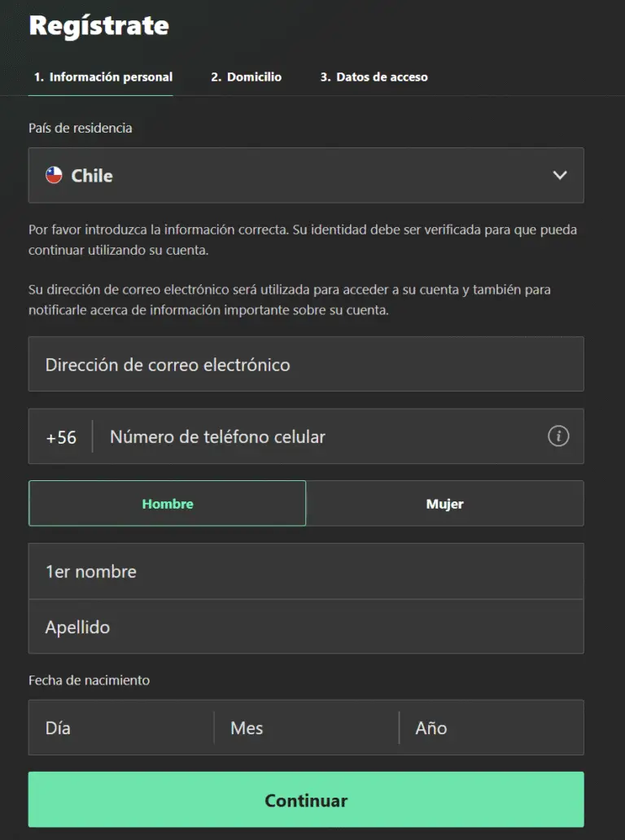Viewport: 625px width, 840px height.
Task: Click the Número de teléfono celular field
Action: 326,437
